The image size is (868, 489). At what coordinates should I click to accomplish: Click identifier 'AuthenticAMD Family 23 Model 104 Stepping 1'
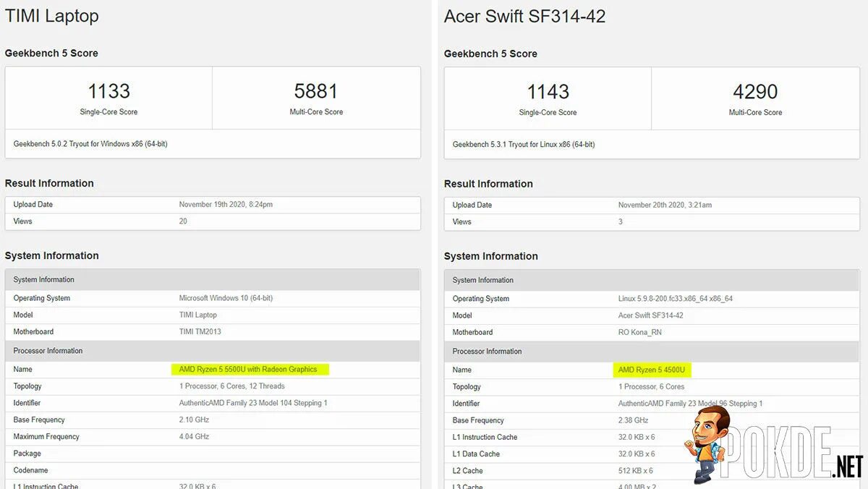tap(253, 403)
